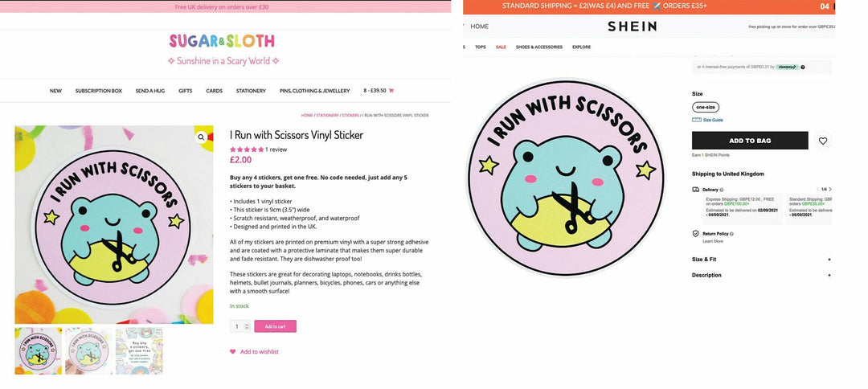This screenshot has height=389, width=868.
Task: Click the magnifier zoom icon on the product image
Action: pos(201,137)
